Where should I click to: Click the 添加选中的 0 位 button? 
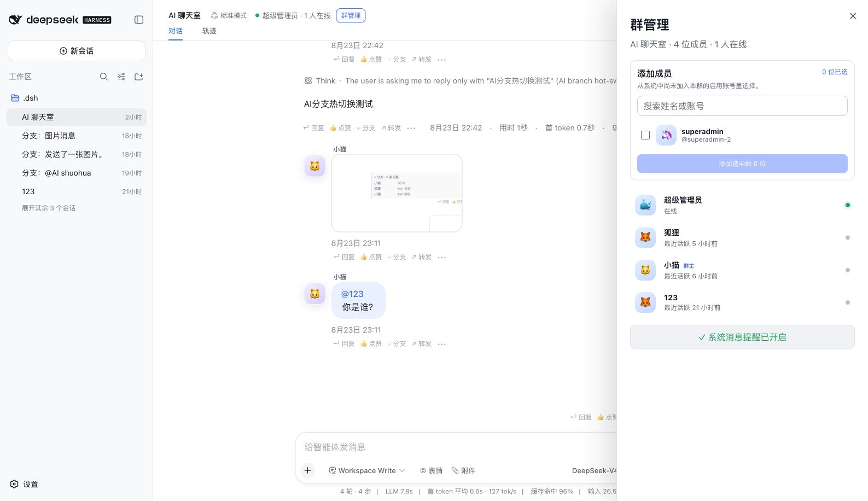pos(742,164)
